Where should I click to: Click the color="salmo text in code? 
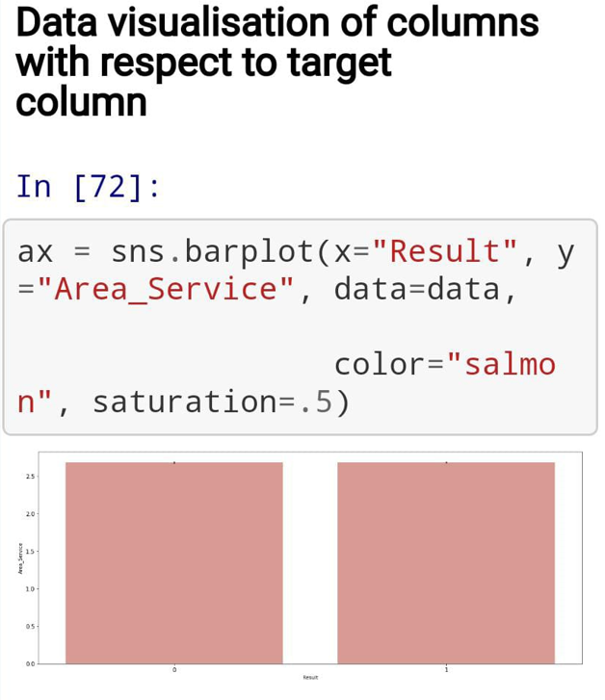point(445,365)
